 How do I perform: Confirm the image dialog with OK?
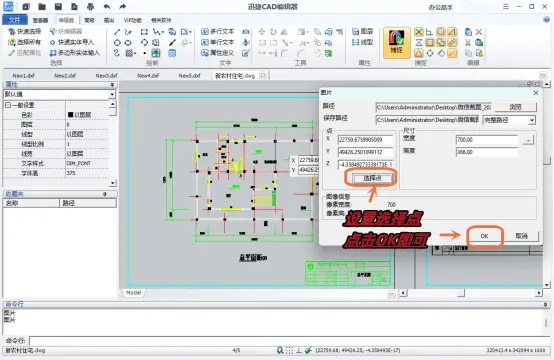[x=484, y=236]
